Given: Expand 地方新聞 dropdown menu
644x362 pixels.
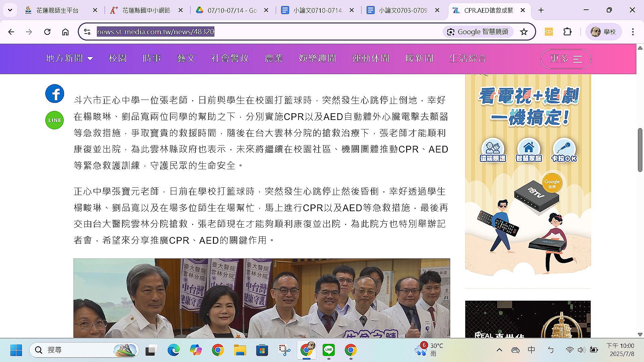Looking at the screenshot, I should [69, 58].
